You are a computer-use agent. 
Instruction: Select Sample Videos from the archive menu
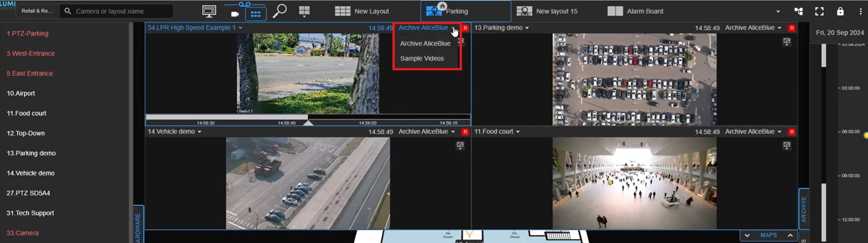(x=422, y=58)
